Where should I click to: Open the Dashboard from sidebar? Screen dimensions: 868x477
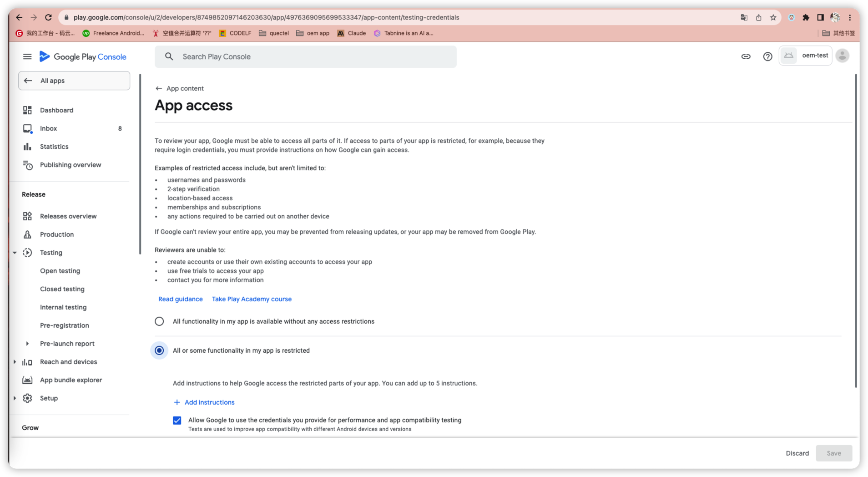pos(56,110)
